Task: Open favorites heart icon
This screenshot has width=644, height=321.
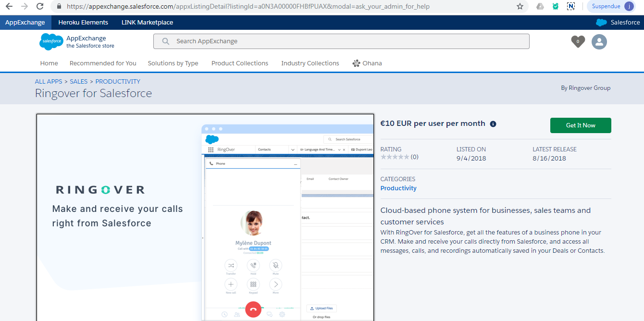Action: click(578, 41)
